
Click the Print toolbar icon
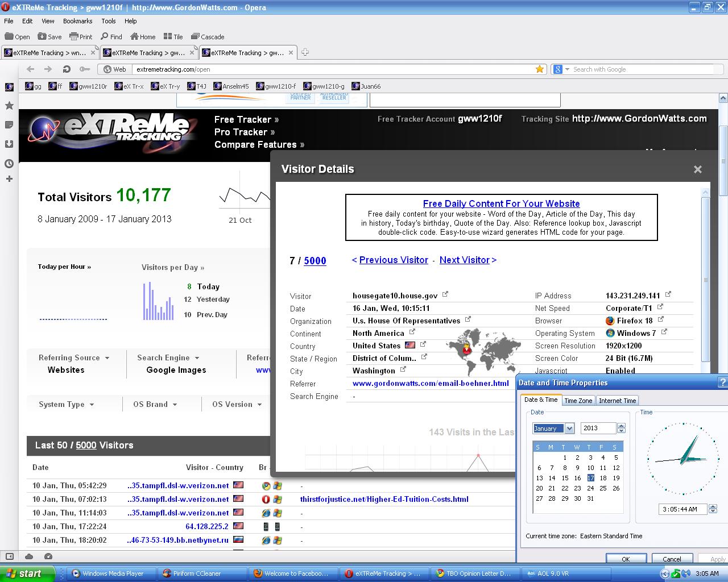(81, 36)
